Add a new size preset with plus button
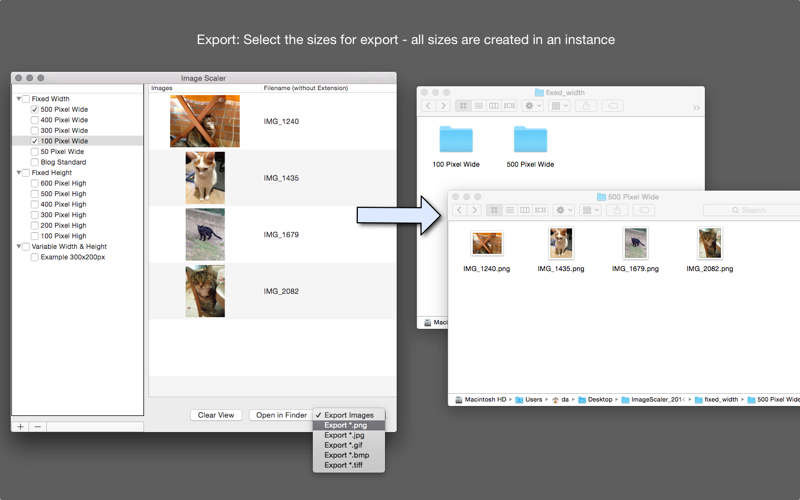800x500 pixels. point(20,427)
